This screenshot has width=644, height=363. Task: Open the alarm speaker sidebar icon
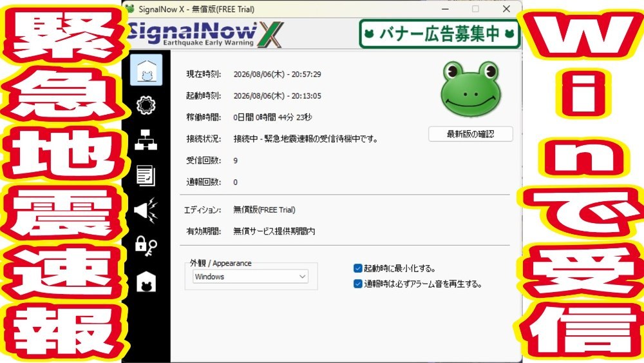146,210
